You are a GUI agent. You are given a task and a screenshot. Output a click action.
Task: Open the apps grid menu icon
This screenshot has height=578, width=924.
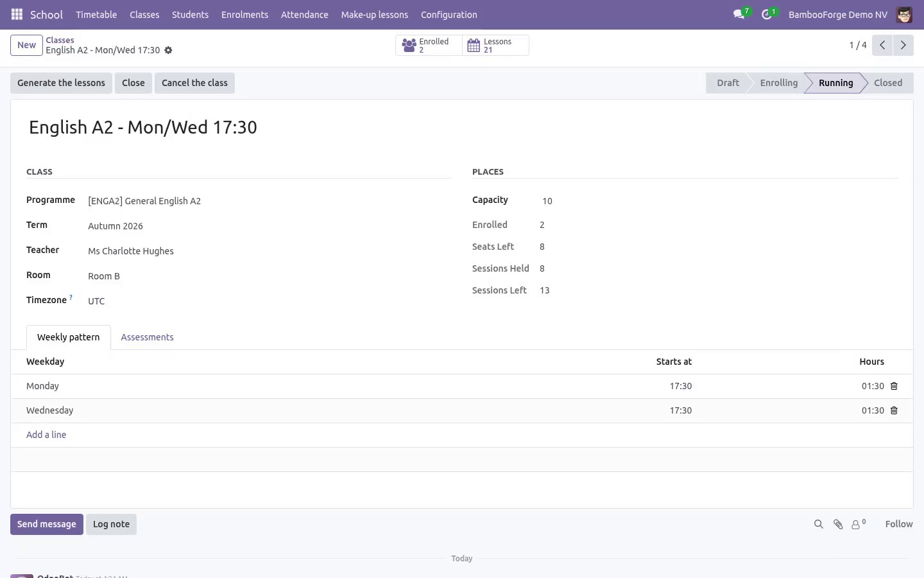(x=17, y=14)
